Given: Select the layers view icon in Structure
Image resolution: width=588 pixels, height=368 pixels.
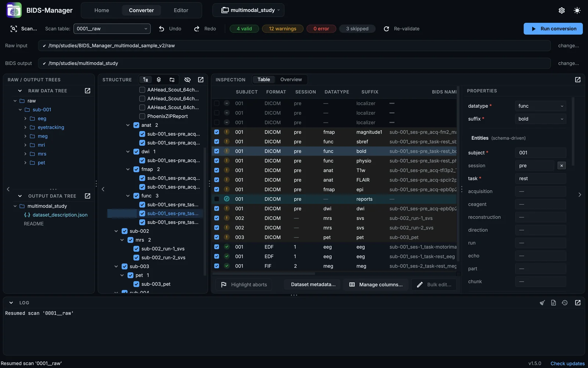Looking at the screenshot, I should [x=159, y=79].
